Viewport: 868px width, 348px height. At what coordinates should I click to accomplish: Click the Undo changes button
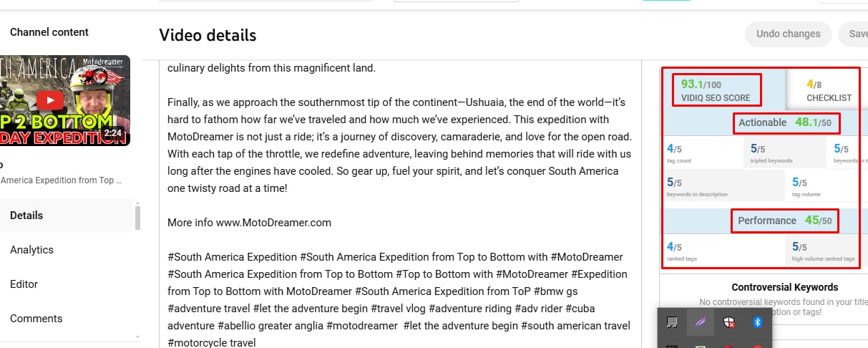788,34
